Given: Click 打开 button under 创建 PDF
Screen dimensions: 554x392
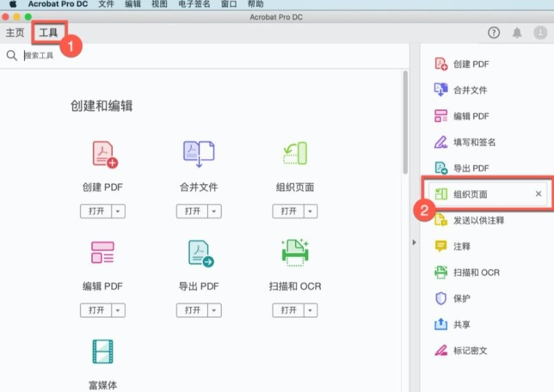Looking at the screenshot, I should [x=96, y=211].
